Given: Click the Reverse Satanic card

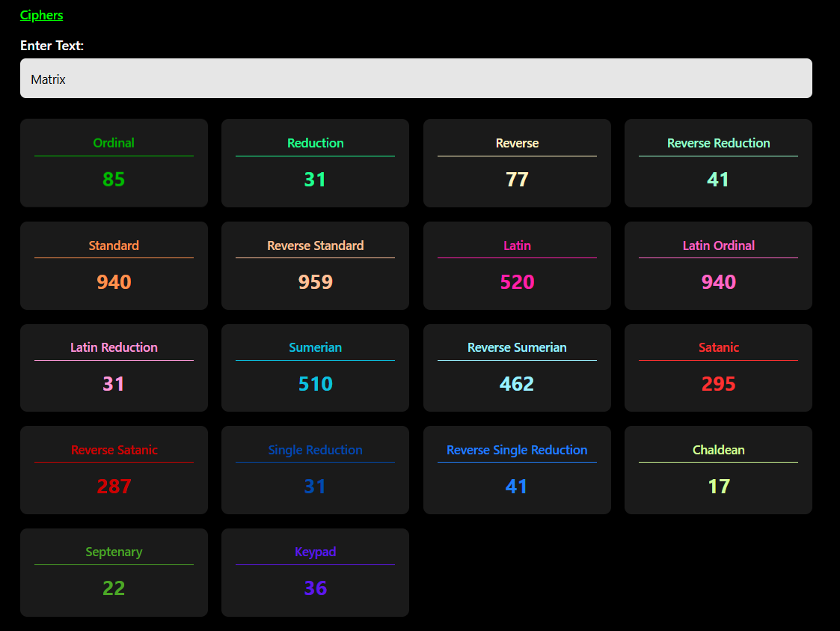Looking at the screenshot, I should click(x=114, y=470).
